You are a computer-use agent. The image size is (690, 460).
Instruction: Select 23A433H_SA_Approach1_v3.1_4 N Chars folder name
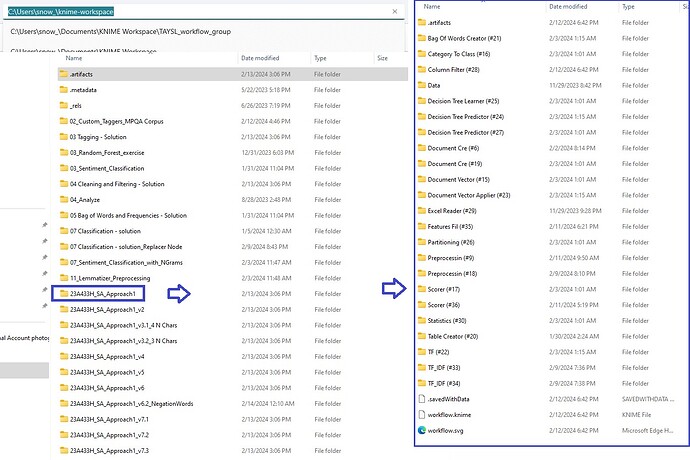pos(123,325)
